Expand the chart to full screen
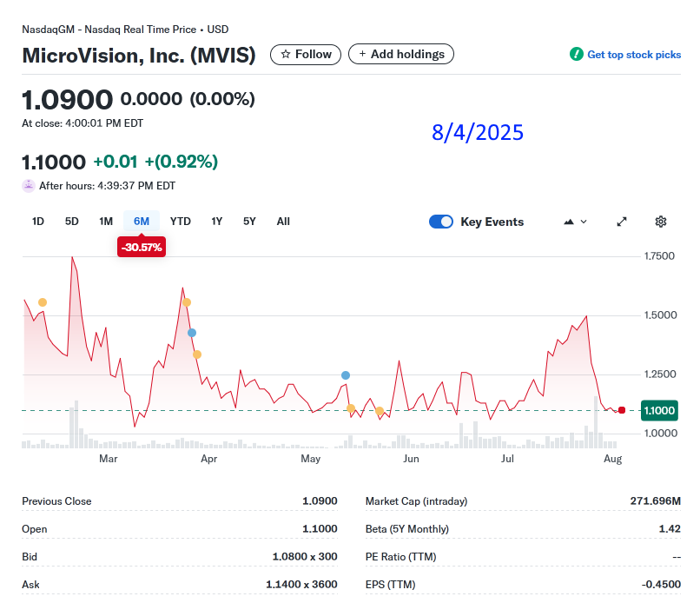Image resolution: width=700 pixels, height=603 pixels. click(x=622, y=222)
